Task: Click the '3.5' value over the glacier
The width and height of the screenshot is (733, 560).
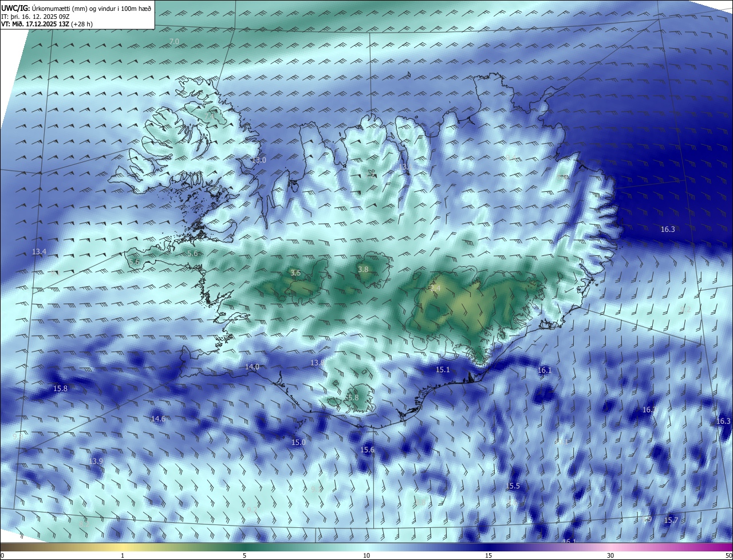Action: [x=295, y=273]
